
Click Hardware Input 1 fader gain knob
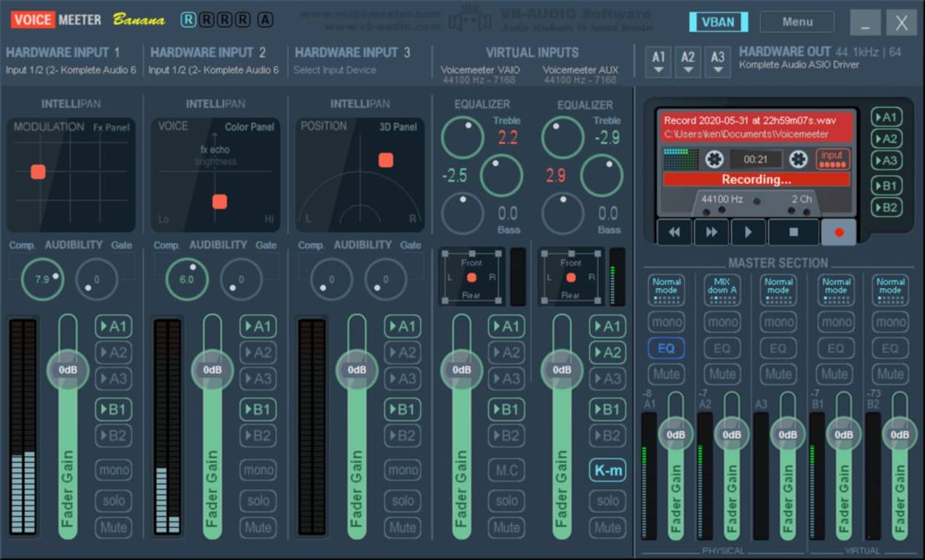coord(68,370)
